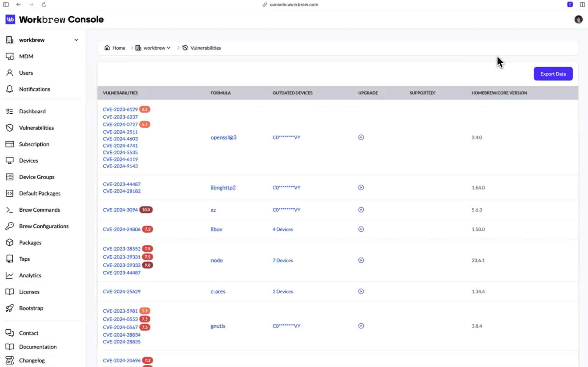588x367 pixels.
Task: Start the upgrade for libnghttp2
Action: (x=361, y=187)
